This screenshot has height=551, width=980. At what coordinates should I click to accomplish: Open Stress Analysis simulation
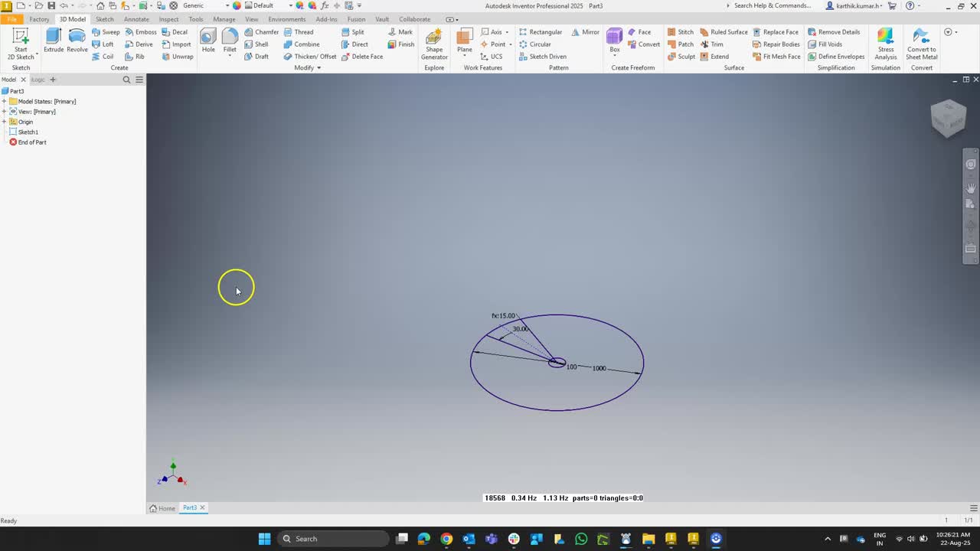tap(886, 44)
